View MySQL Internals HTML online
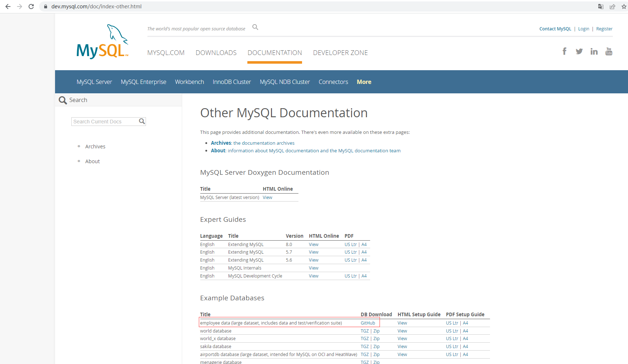The image size is (628, 364). pos(314,268)
